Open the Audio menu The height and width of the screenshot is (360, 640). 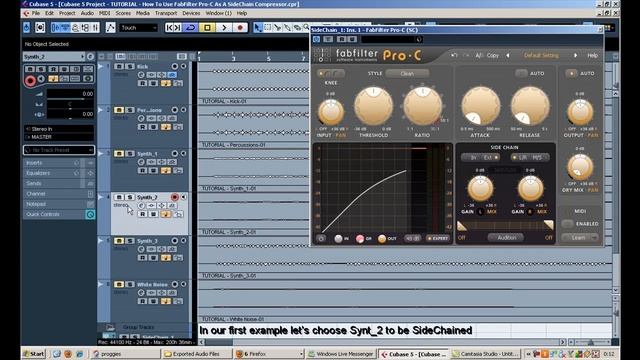coord(87,13)
